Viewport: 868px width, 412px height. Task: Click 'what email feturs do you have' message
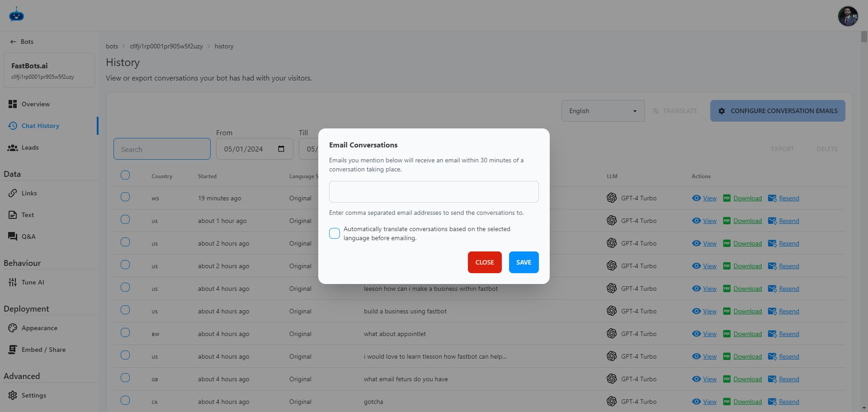(x=406, y=379)
